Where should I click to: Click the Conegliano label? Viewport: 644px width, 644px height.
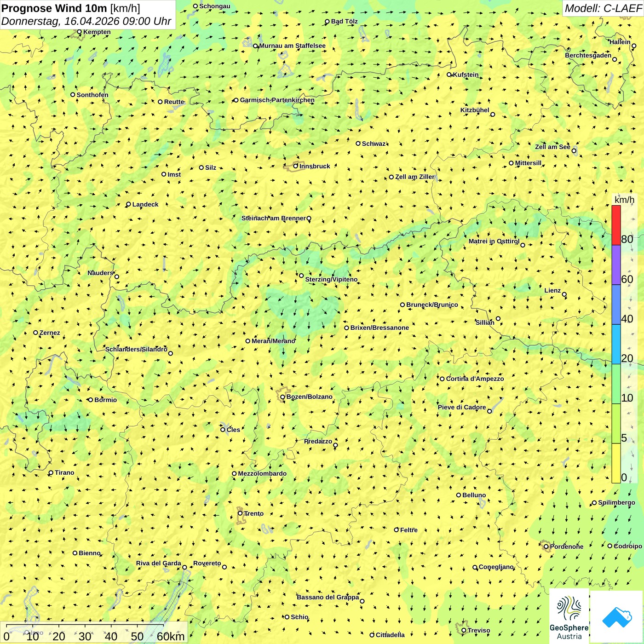(496, 567)
